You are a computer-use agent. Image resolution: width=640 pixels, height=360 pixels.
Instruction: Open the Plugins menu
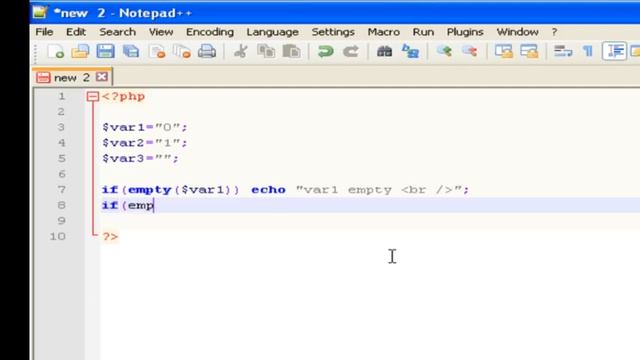(x=465, y=32)
